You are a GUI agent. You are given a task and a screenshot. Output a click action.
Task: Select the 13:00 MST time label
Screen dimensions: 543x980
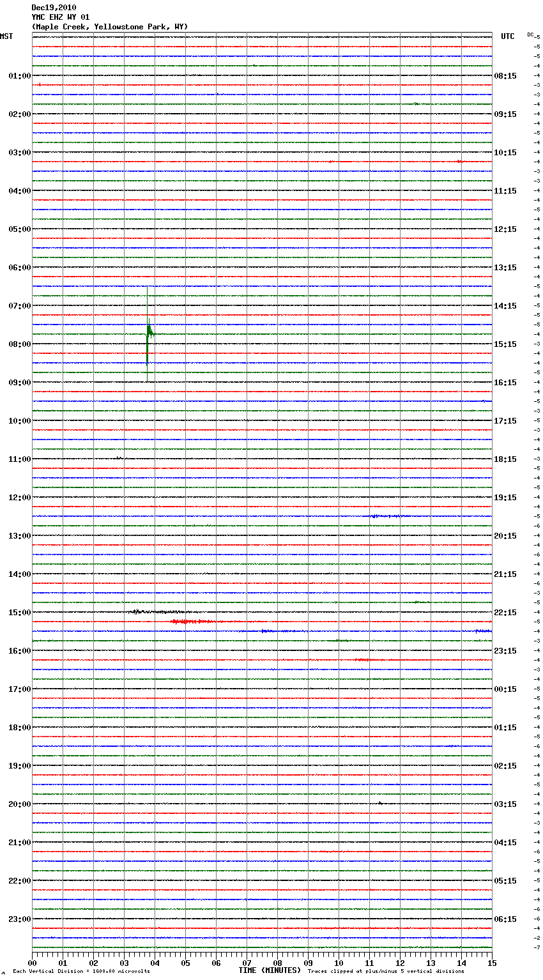pyautogui.click(x=20, y=536)
